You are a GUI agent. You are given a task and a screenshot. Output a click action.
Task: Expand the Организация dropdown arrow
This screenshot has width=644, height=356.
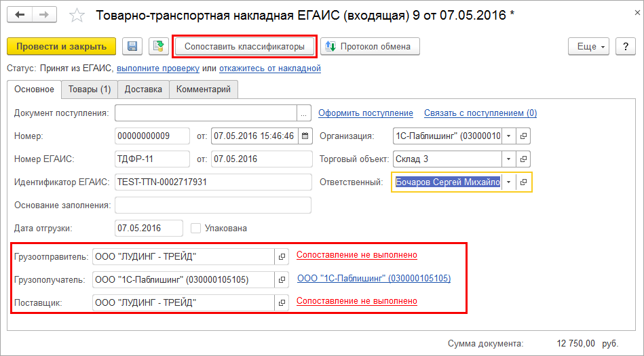tap(508, 136)
